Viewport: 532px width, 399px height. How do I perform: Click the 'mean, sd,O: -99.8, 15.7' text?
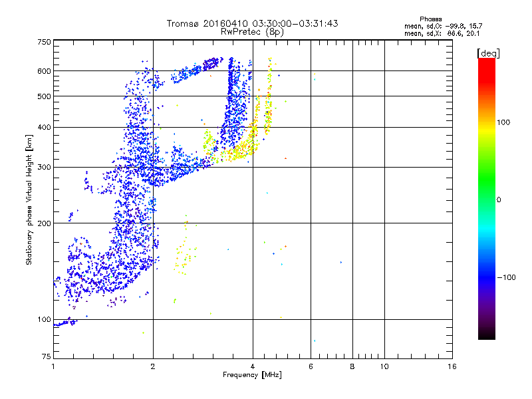[443, 26]
